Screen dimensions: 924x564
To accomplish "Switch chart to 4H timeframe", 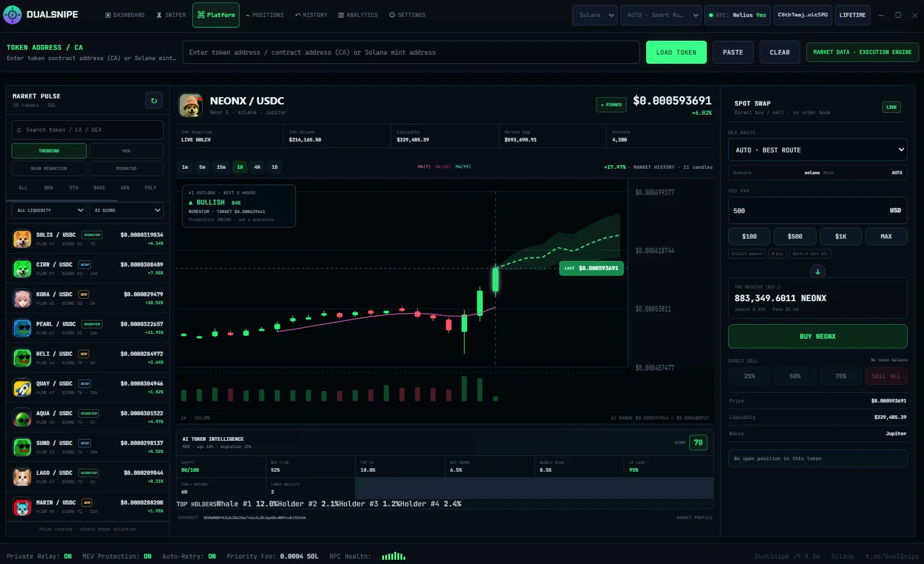I will coord(257,167).
